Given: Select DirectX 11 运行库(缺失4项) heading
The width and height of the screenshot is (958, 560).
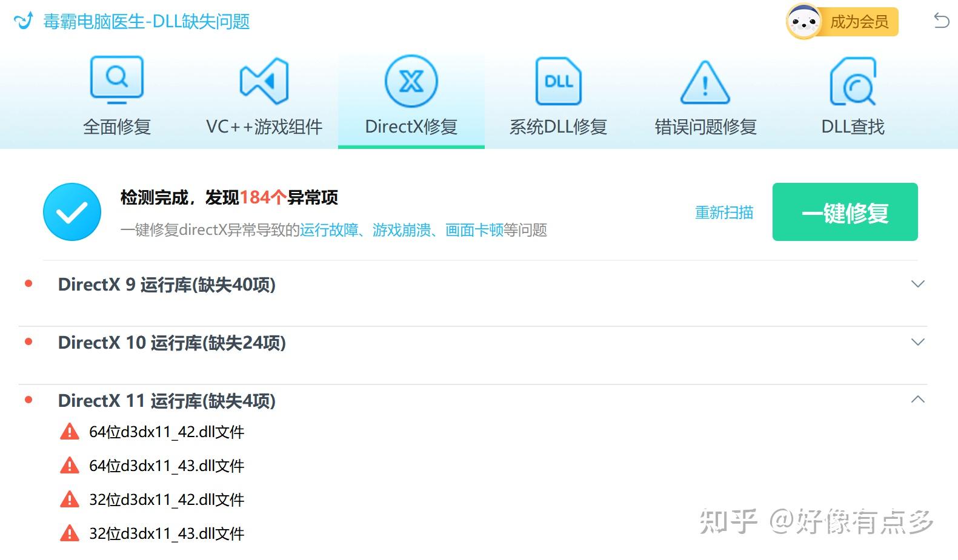Looking at the screenshot, I should [167, 401].
